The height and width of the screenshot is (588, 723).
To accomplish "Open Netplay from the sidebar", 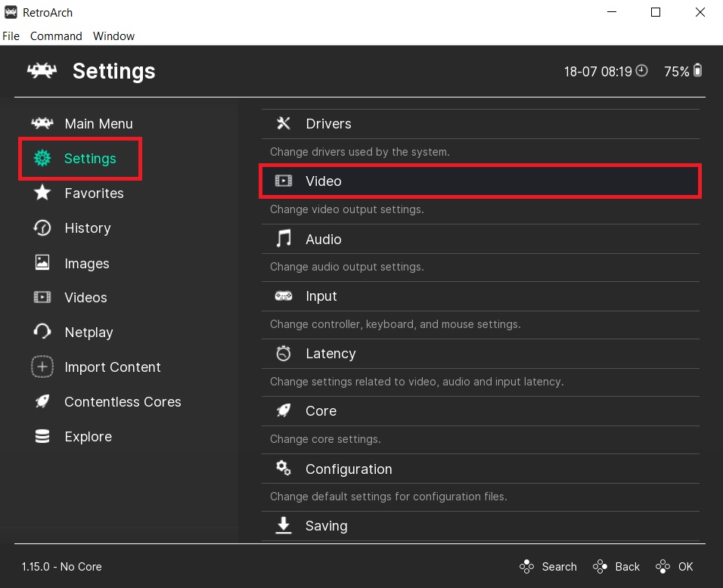I will pos(88,332).
